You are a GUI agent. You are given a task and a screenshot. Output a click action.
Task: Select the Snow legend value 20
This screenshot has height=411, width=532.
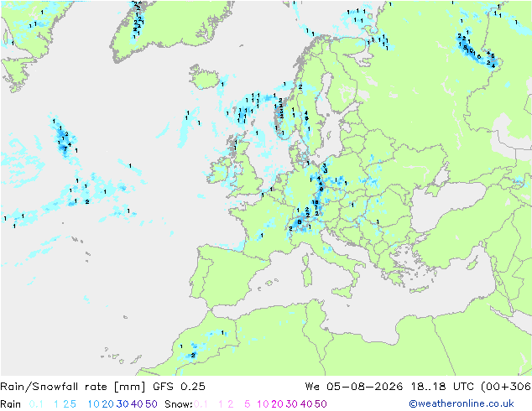pos(277,404)
